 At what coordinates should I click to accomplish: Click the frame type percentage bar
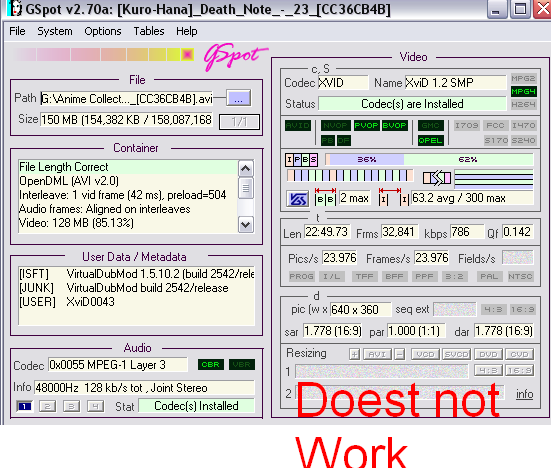[x=429, y=160]
